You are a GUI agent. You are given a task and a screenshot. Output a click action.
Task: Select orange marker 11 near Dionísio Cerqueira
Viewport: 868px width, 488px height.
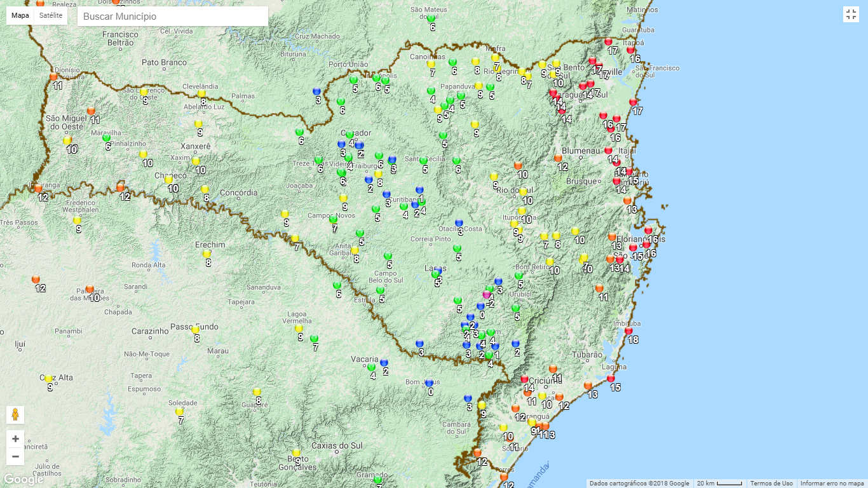click(x=53, y=76)
